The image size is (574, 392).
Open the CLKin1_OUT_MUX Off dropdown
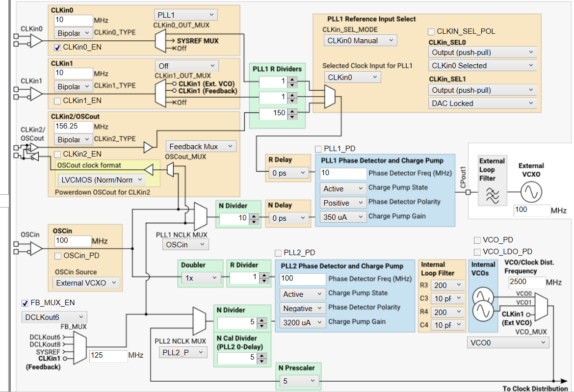point(187,66)
